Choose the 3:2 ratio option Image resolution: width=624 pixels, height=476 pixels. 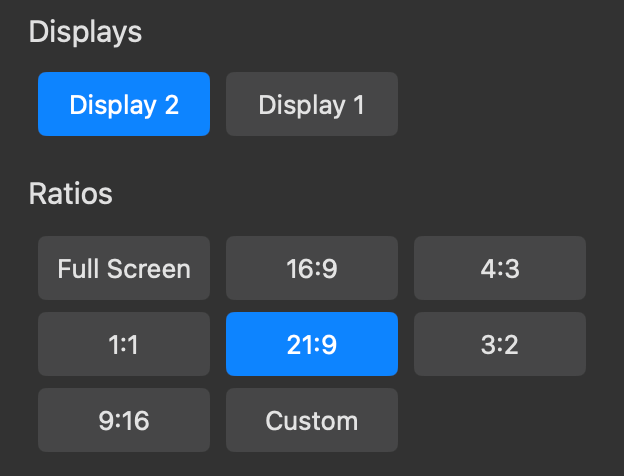point(500,344)
